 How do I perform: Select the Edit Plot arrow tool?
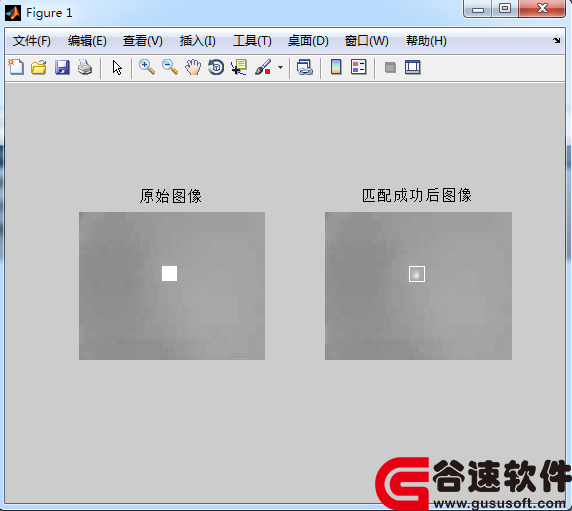[117, 68]
